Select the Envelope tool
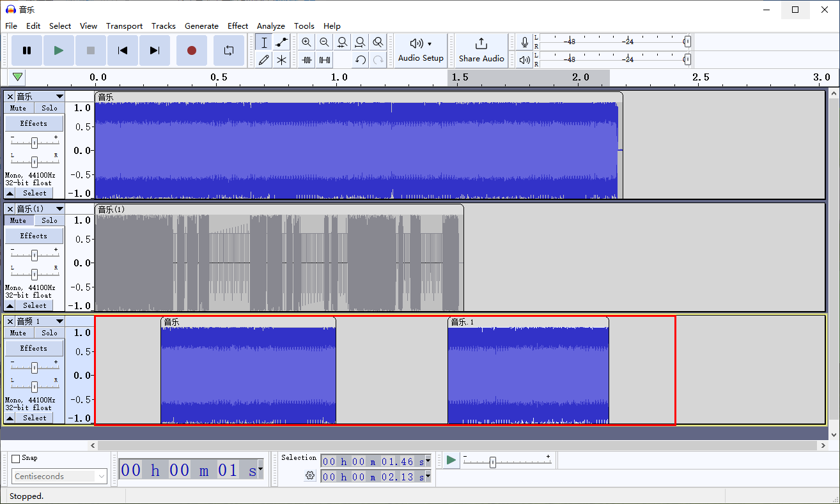840x504 pixels. (281, 43)
